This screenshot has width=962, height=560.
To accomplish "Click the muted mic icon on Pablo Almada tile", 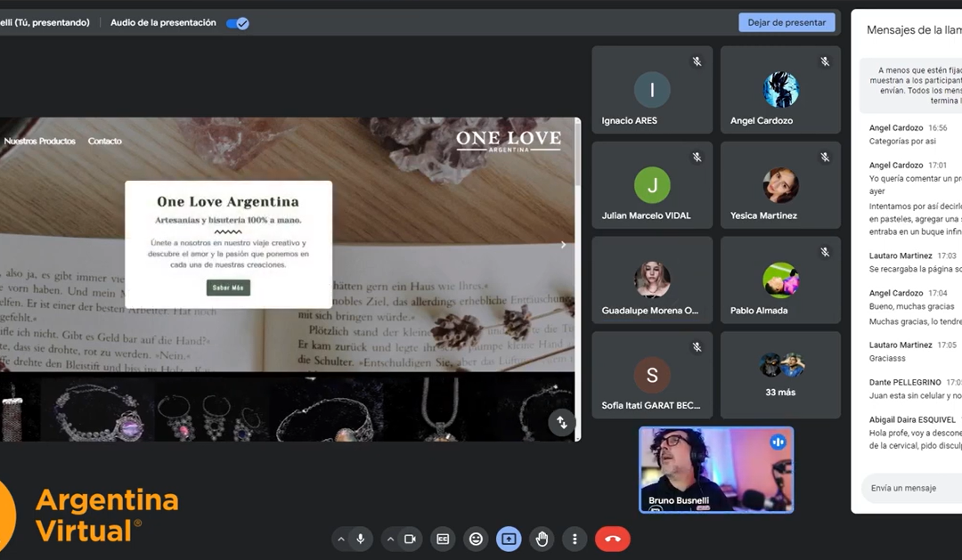I will pos(825,252).
